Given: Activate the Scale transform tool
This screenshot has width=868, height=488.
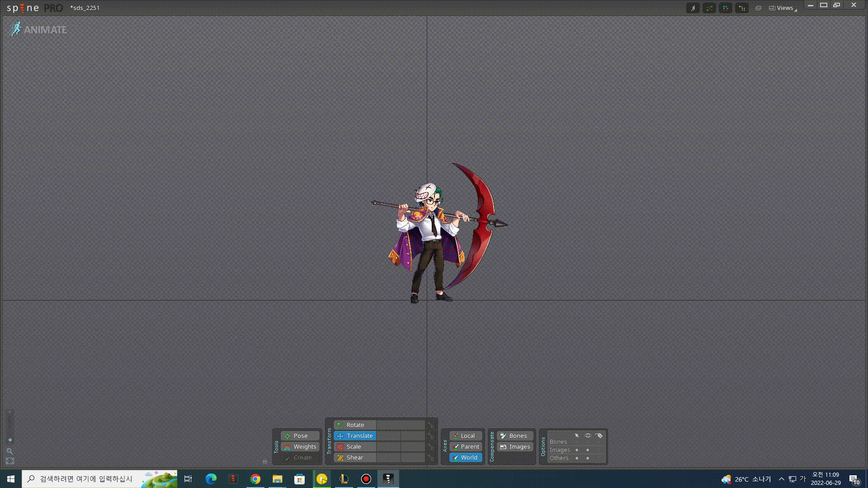Looking at the screenshot, I should pos(355,446).
